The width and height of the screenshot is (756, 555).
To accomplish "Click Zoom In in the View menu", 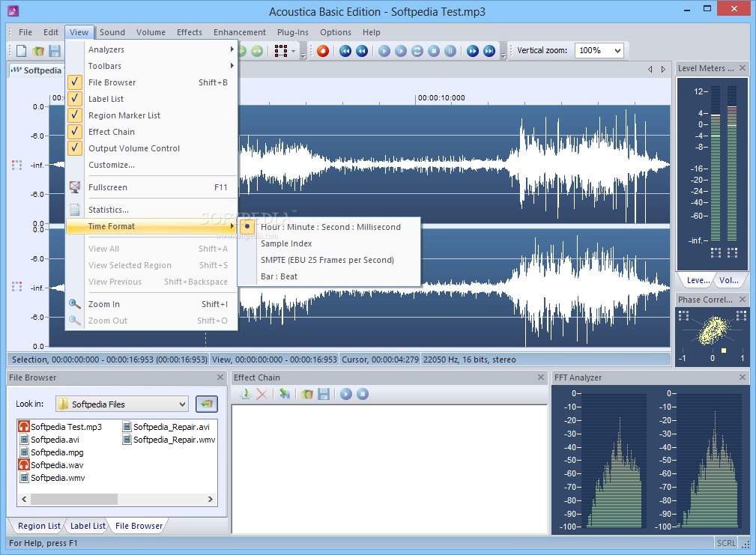I will [x=151, y=304].
